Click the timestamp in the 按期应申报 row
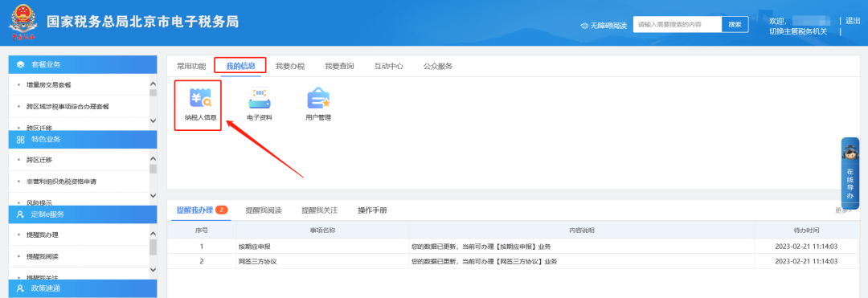 (807, 247)
